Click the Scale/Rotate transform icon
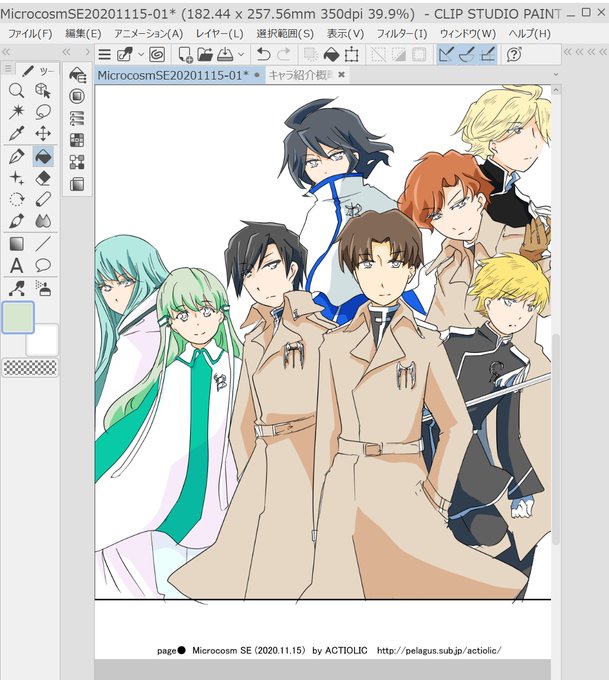Screen dimensions: 609x680 pyautogui.click(x=352, y=55)
